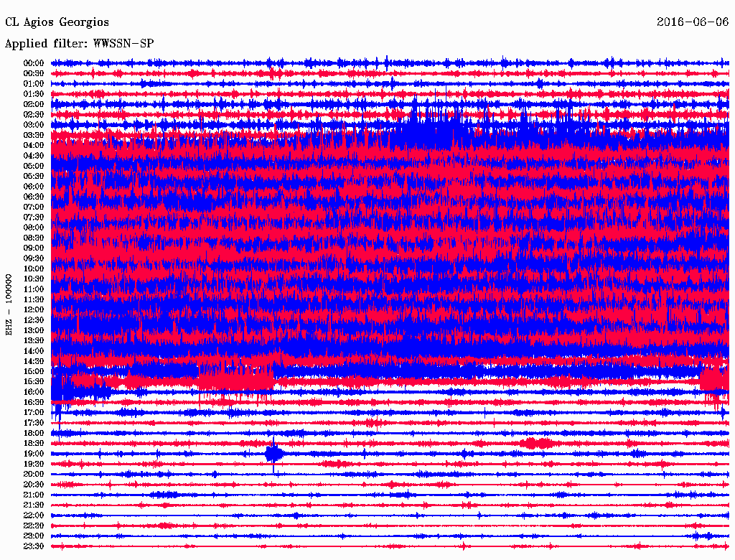Click the 07:00 time label
The height and width of the screenshot is (560, 735).
[34, 207]
